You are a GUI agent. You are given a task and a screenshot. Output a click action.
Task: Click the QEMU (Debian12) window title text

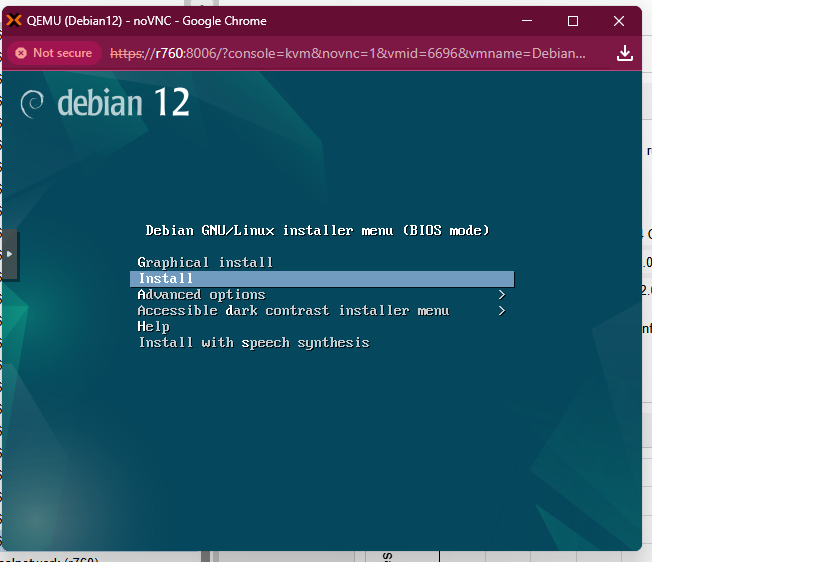pyautogui.click(x=146, y=21)
